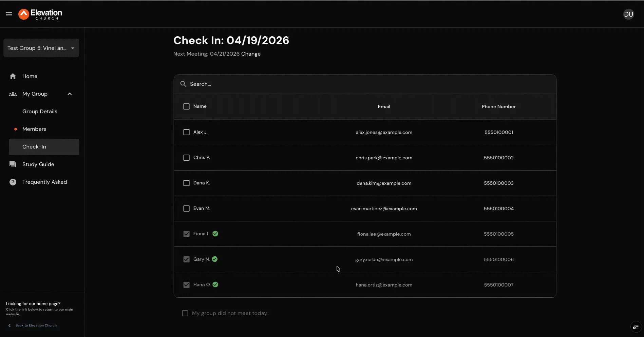Click email dana.kim@example.com
Viewport: 644px width, 337px height.
(x=384, y=183)
